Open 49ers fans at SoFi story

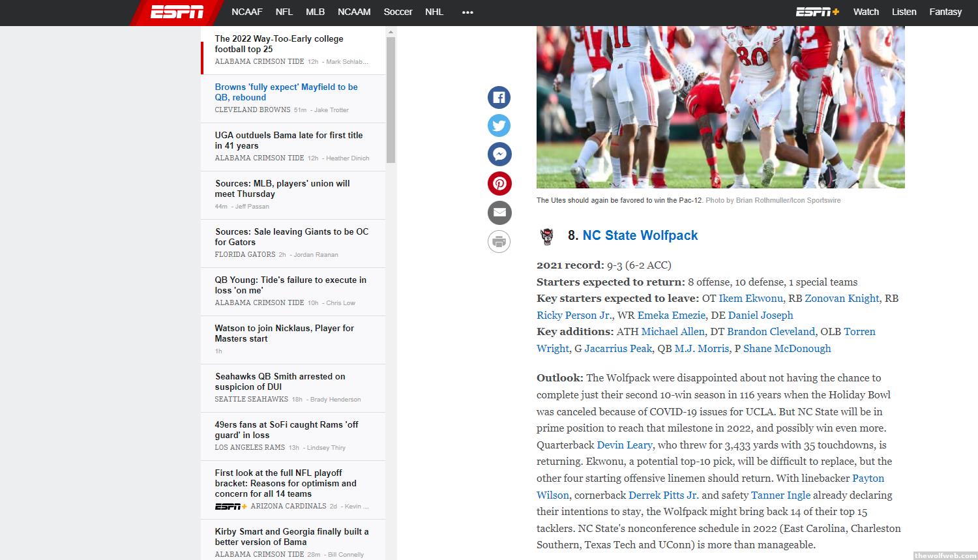[287, 430]
